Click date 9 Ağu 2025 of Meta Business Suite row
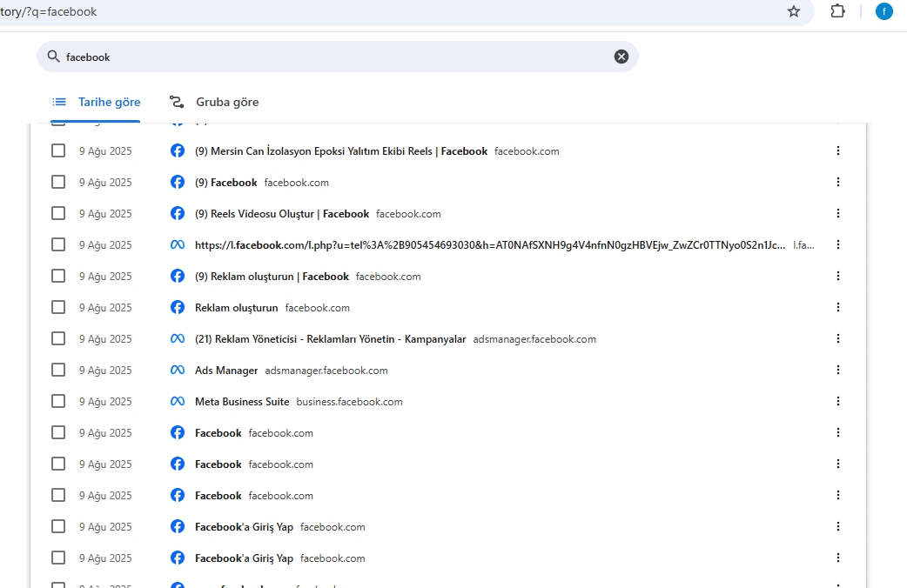 105,402
